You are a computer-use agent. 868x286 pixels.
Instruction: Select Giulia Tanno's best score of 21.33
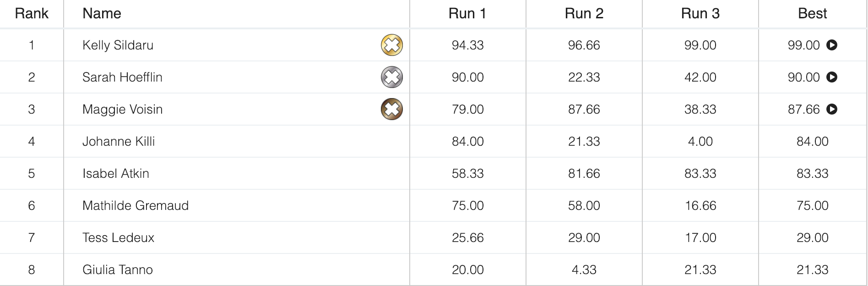(812, 269)
